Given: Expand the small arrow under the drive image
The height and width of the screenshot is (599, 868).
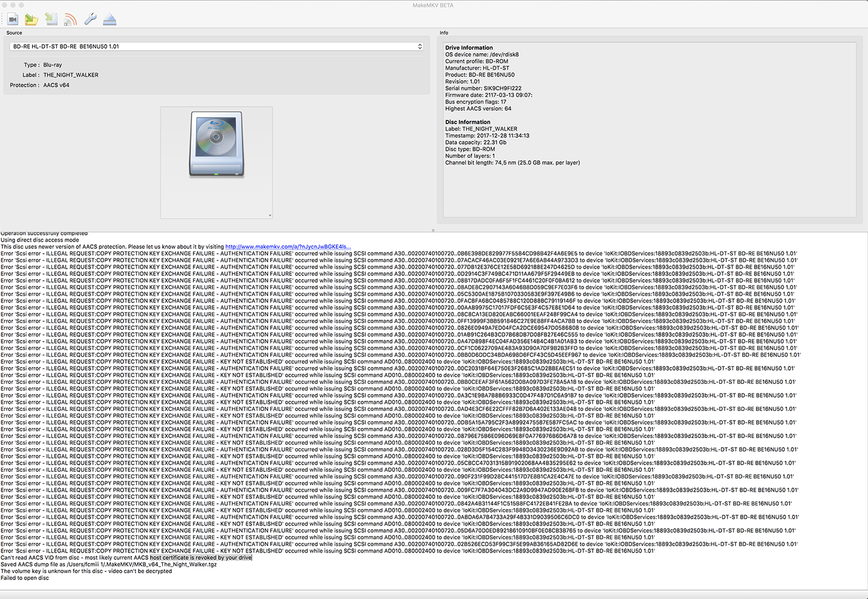Looking at the screenshot, I should click(270, 215).
